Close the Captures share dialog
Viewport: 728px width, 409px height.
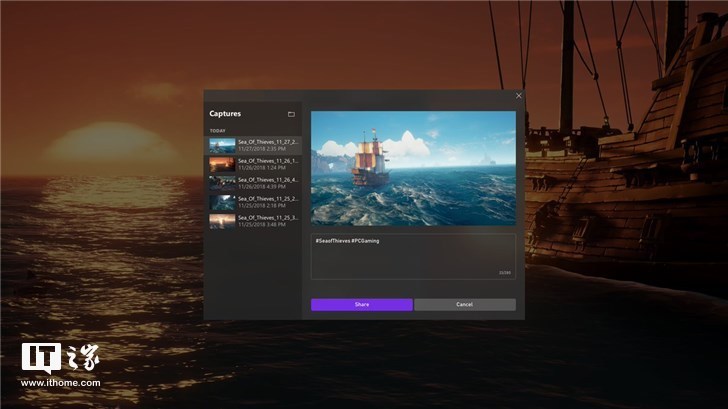pyautogui.click(x=519, y=96)
